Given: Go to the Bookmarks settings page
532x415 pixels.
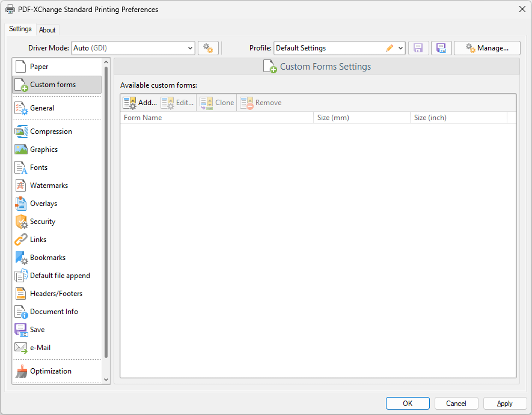Looking at the screenshot, I should [x=47, y=258].
